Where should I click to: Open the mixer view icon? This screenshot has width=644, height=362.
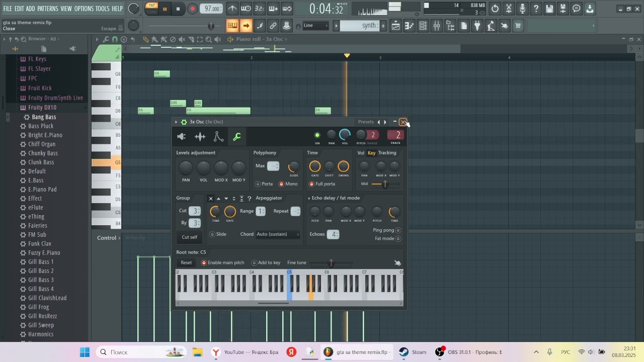point(437,26)
